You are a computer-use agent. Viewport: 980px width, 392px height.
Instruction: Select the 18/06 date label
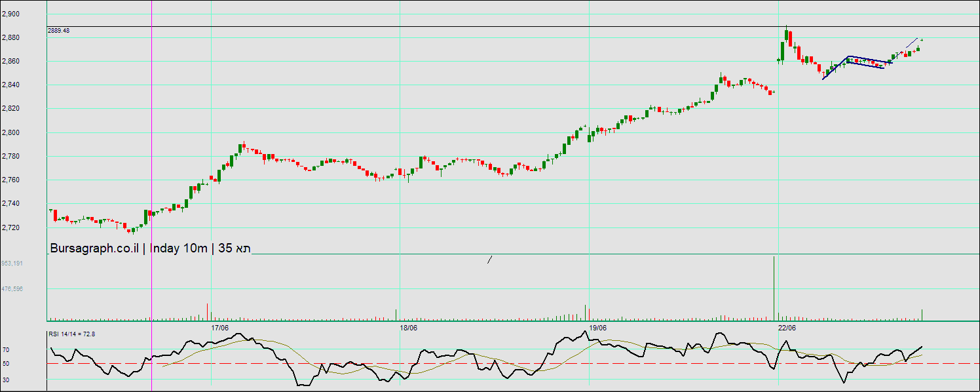409,328
